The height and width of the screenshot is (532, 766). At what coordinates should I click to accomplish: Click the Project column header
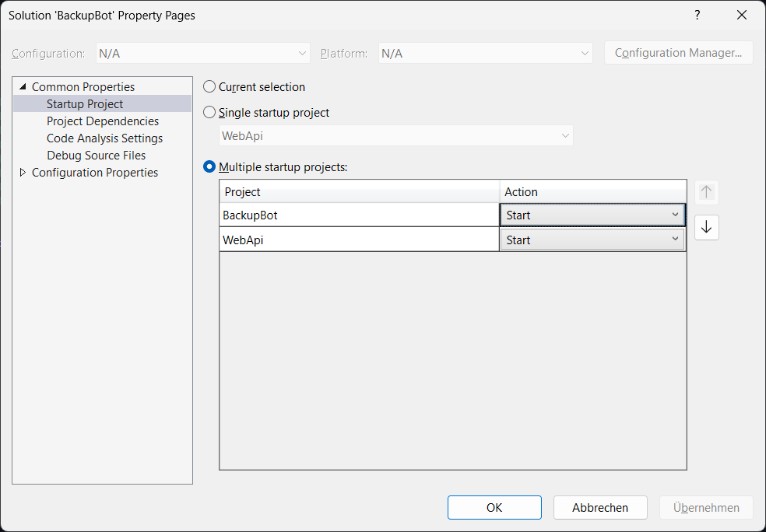click(x=359, y=192)
